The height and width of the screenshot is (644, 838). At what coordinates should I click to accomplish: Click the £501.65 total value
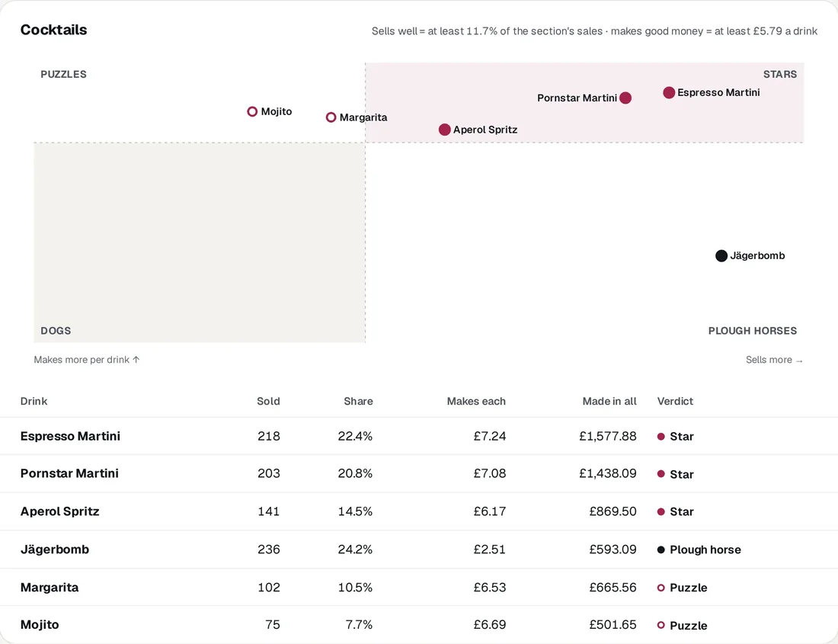point(613,625)
